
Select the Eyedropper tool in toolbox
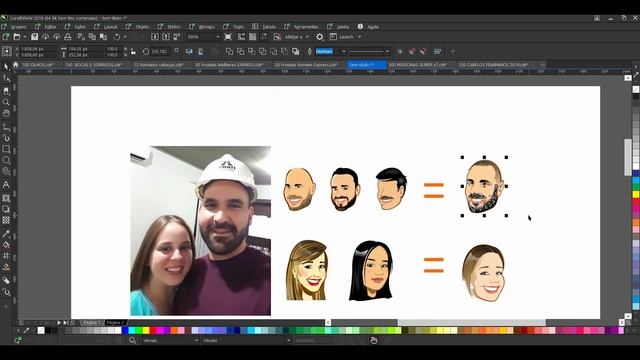point(6,234)
